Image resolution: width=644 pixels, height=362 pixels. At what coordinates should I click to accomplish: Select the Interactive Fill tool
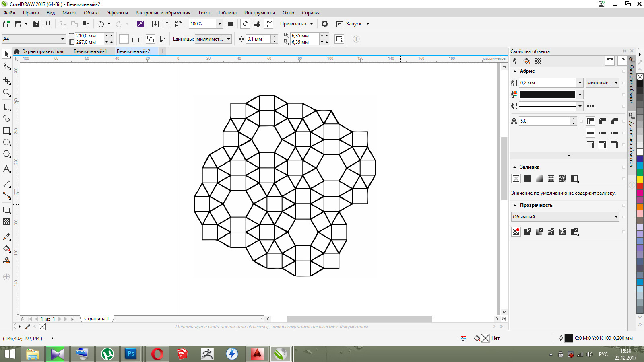pyautogui.click(x=6, y=249)
